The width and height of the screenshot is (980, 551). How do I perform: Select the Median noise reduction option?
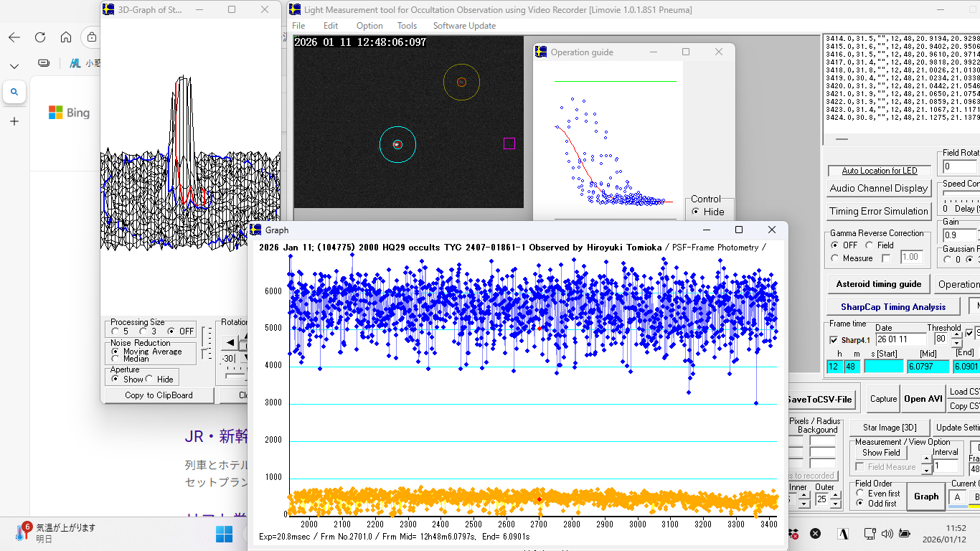116,359
